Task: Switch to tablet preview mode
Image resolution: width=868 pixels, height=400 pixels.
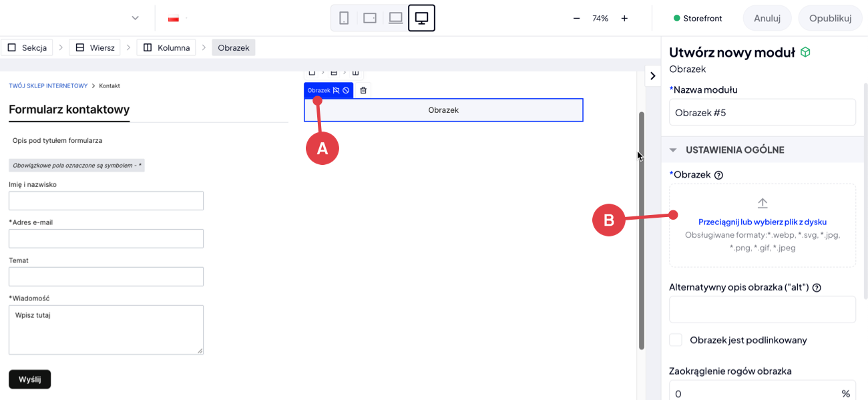Action: click(370, 18)
